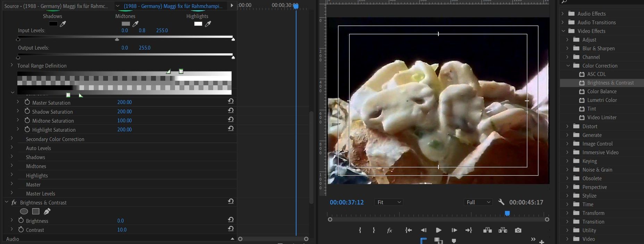Pick the Midtones eyedropper tool
Viewport: 644px width, 244px height.
135,24
